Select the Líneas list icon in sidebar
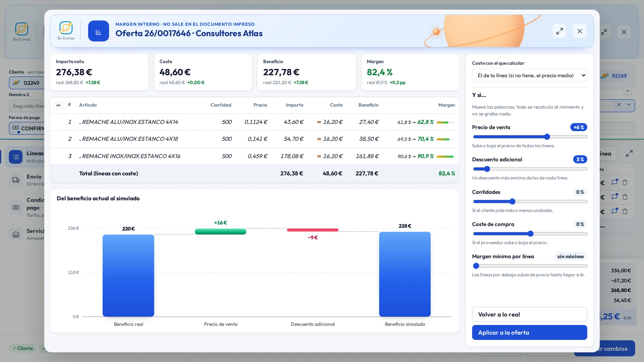Screen dimensions: 644x362 click(16, 157)
